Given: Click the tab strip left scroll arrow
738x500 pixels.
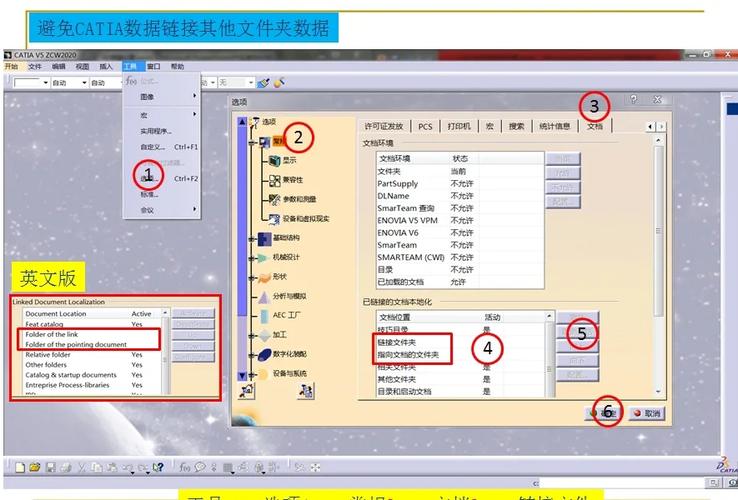Looking at the screenshot, I should click(x=650, y=126).
